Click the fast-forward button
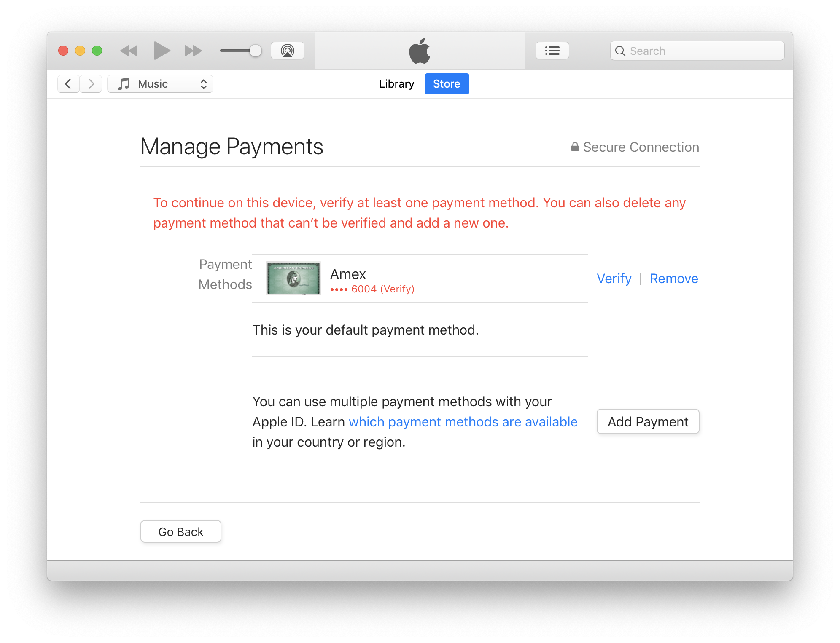The height and width of the screenshot is (643, 840). coord(193,51)
